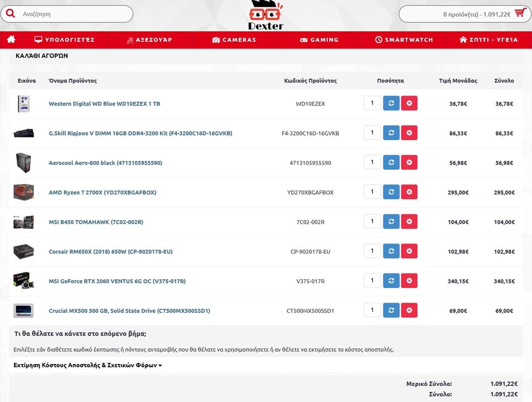Click the AMD Ryzen box thumbnail
Image resolution: width=532 pixels, height=402 pixels.
(23, 192)
